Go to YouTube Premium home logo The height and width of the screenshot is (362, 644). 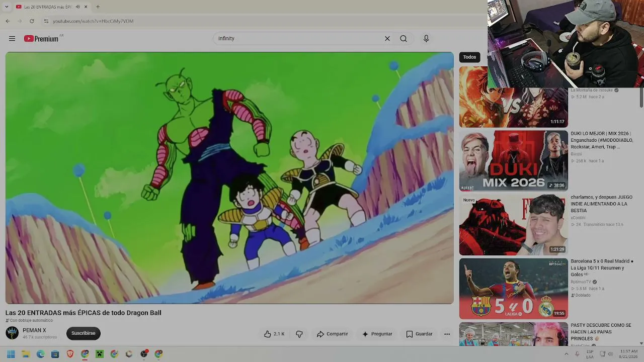[x=41, y=39]
